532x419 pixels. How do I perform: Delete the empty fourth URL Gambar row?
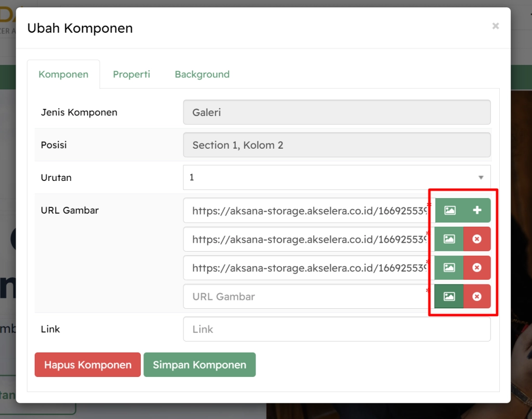click(x=477, y=296)
